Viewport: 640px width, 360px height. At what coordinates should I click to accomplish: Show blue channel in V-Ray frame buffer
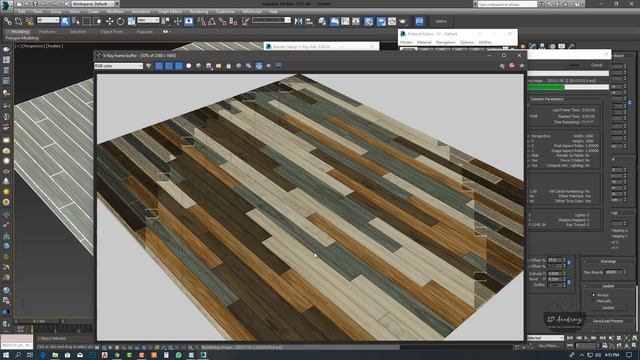click(x=179, y=66)
